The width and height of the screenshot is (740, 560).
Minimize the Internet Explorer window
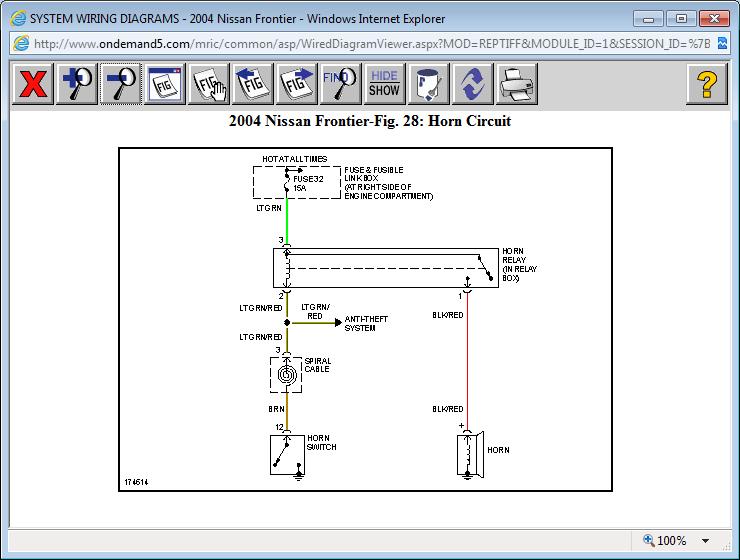648,19
